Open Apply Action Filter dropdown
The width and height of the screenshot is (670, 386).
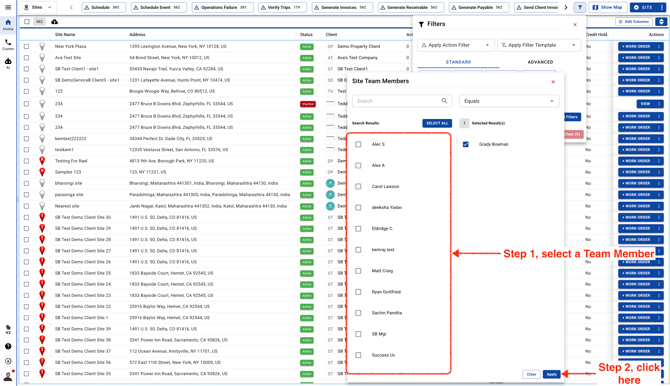455,45
